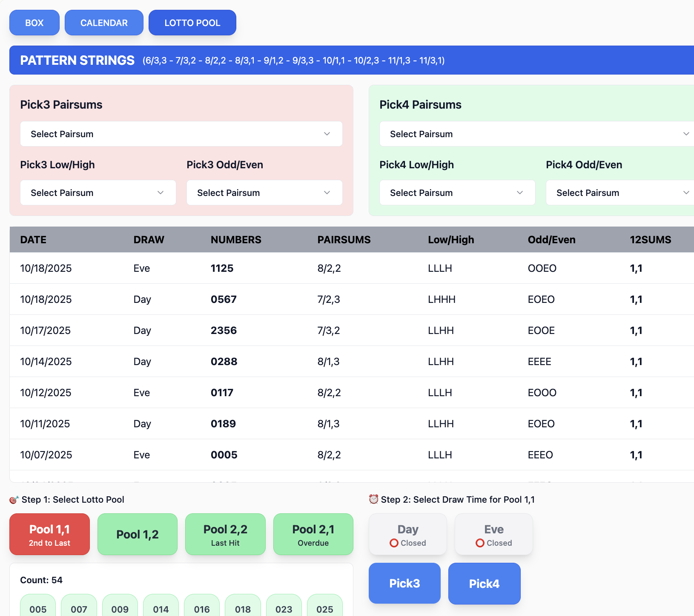Choose Pool 2,1 Overdue
Image resolution: width=694 pixels, height=616 pixels.
[313, 534]
